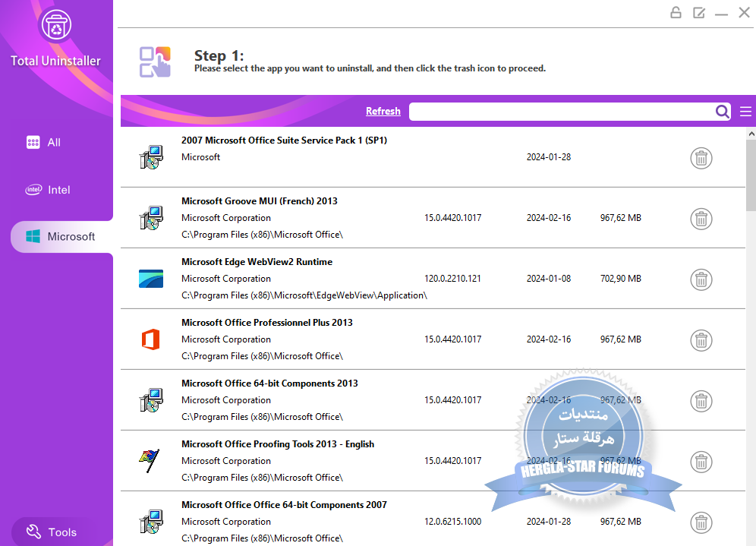The width and height of the screenshot is (756, 546).
Task: Click the vertical scrollbar thumb
Action: (751, 175)
